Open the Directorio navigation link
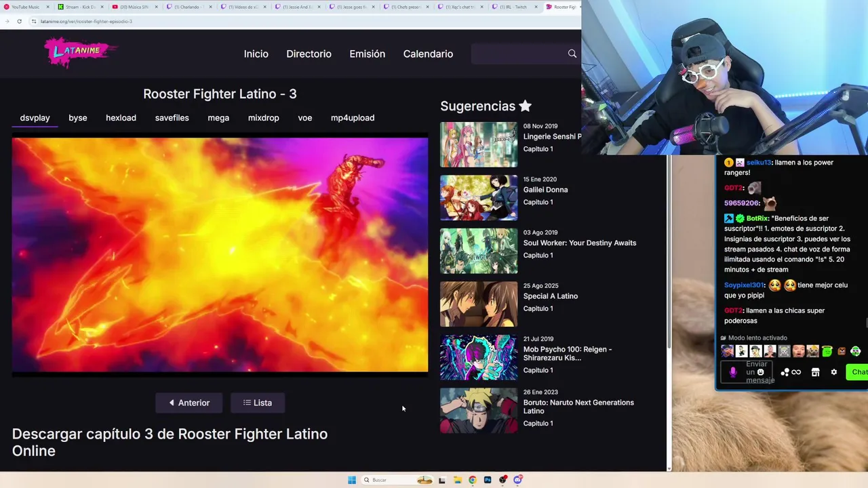This screenshot has width=868, height=488. [x=309, y=54]
